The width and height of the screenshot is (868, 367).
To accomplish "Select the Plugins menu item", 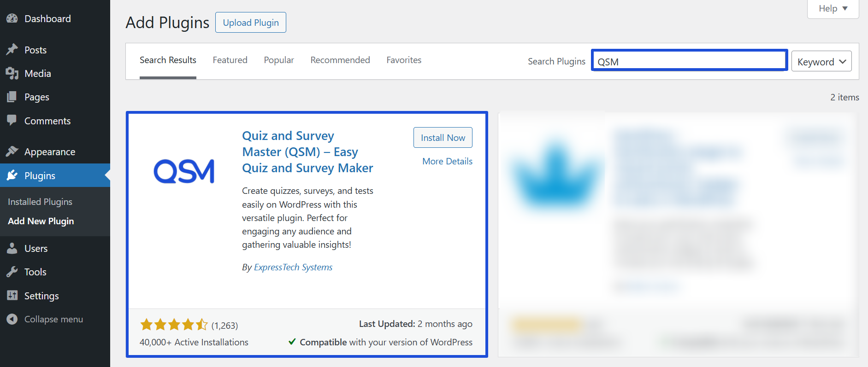I will [55, 175].
